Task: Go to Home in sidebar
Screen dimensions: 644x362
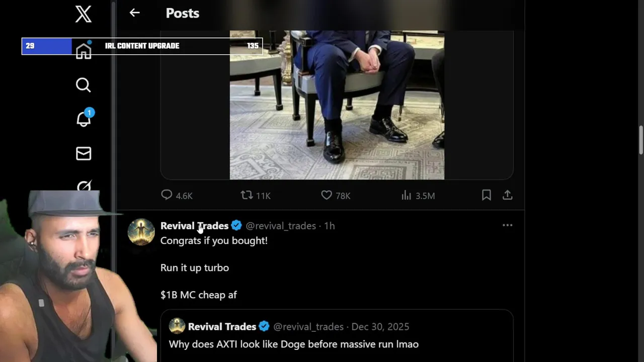Action: 84,51
